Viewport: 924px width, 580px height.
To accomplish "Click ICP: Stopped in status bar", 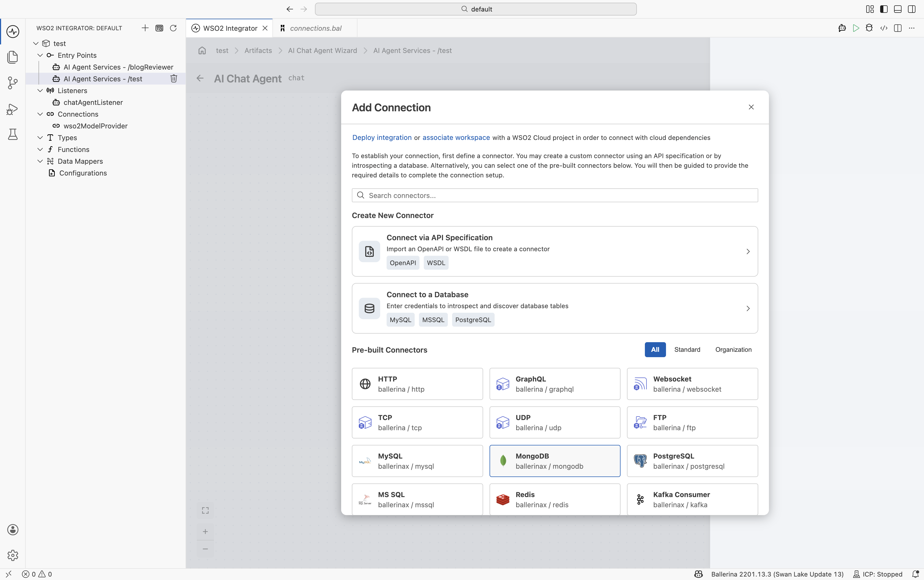I will pos(878,574).
